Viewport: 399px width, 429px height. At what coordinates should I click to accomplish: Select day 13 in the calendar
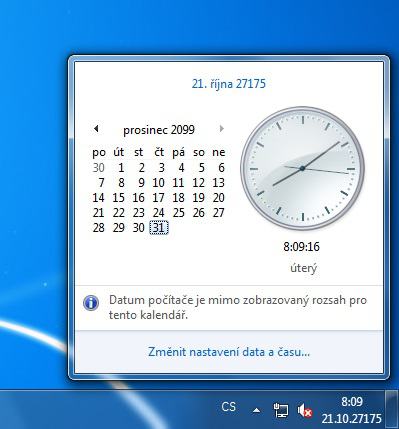[219, 183]
